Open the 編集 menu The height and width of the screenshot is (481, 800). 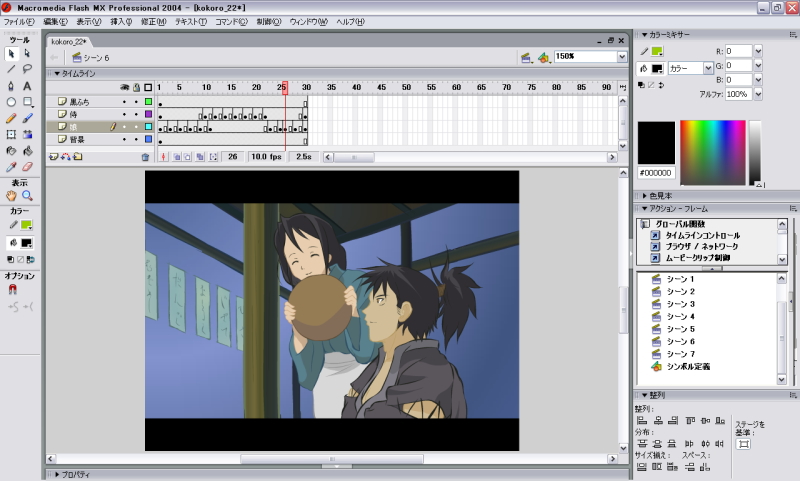(55, 22)
